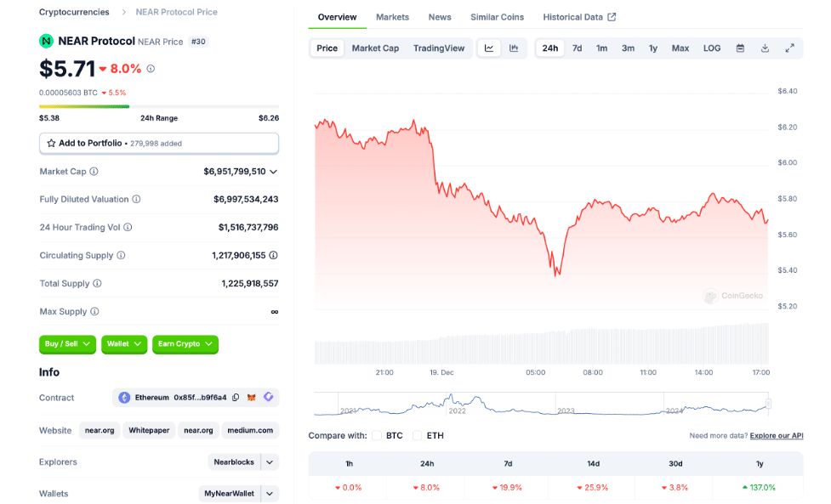This screenshot has height=504, width=831.
Task: Open the info icon beside the Circulating Supply label
Action: 121,255
